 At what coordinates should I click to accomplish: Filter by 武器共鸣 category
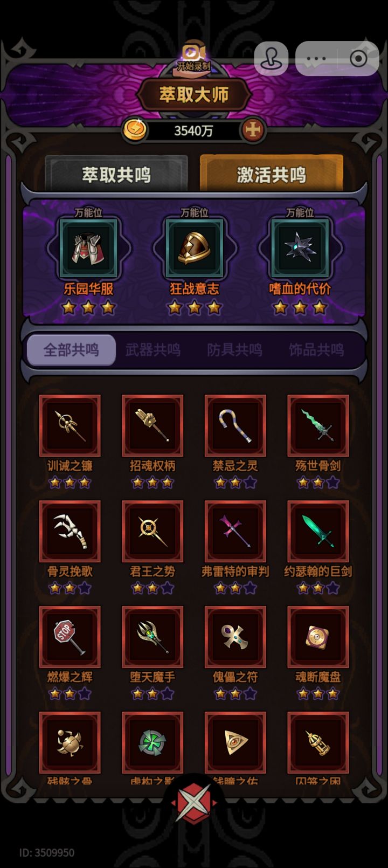pyautogui.click(x=153, y=350)
